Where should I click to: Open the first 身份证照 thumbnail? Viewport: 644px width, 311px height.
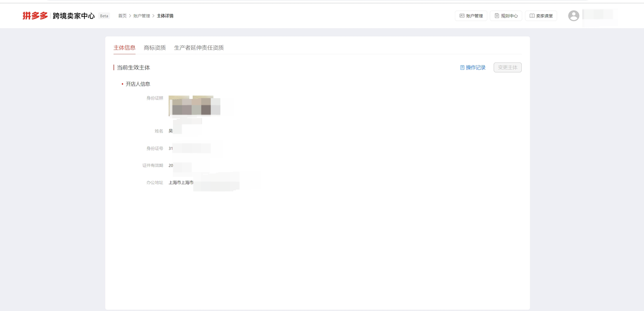180,106
